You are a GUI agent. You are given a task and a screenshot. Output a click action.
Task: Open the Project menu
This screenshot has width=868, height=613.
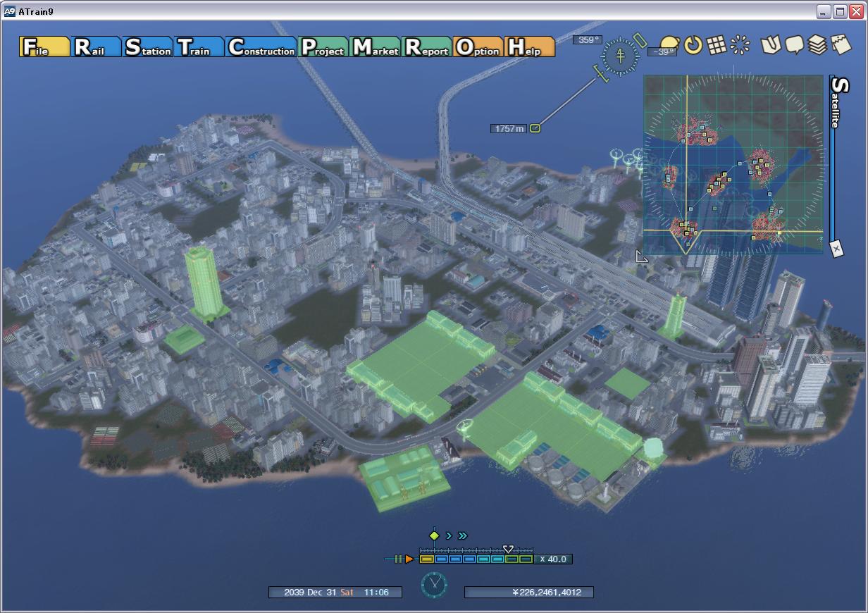[x=323, y=47]
